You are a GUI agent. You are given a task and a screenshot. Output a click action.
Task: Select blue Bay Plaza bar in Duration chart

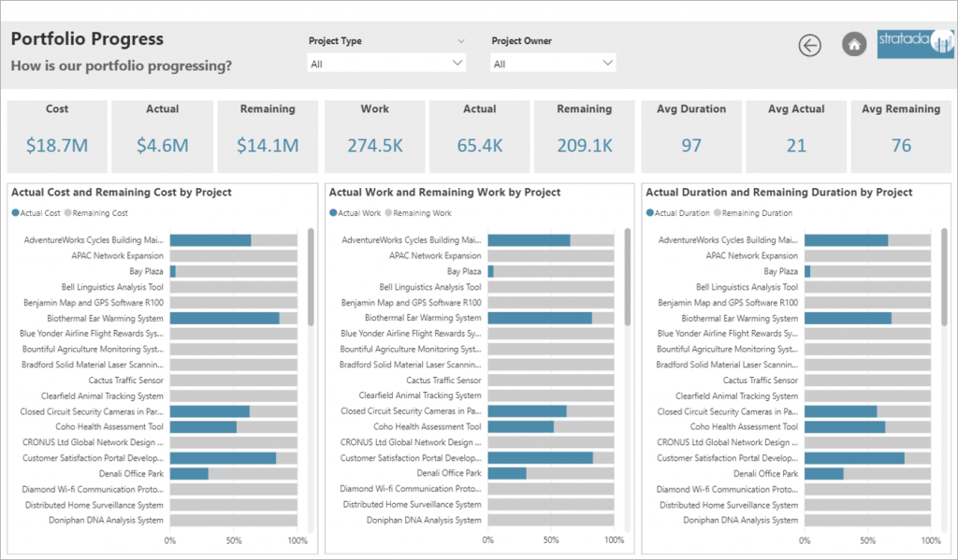(x=807, y=271)
